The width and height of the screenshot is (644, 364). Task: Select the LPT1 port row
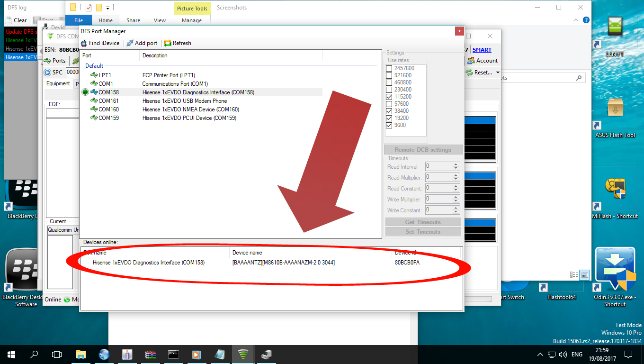click(x=201, y=75)
